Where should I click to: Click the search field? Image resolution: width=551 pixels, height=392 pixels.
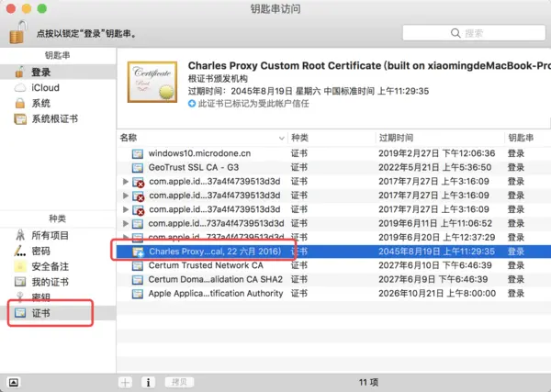[474, 33]
